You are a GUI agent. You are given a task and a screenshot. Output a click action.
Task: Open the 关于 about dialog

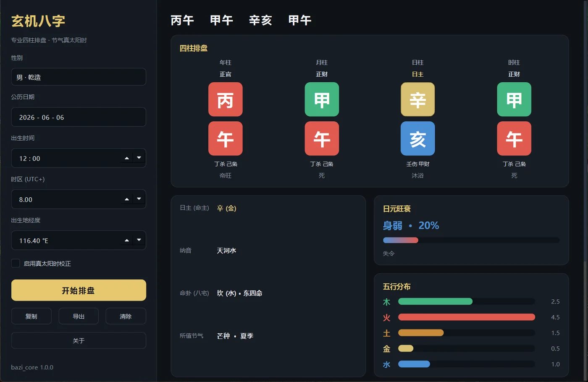click(x=79, y=340)
